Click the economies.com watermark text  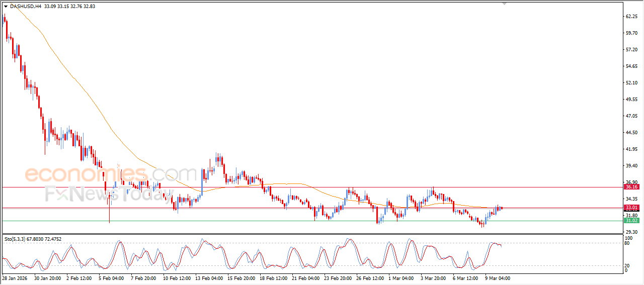pos(111,174)
